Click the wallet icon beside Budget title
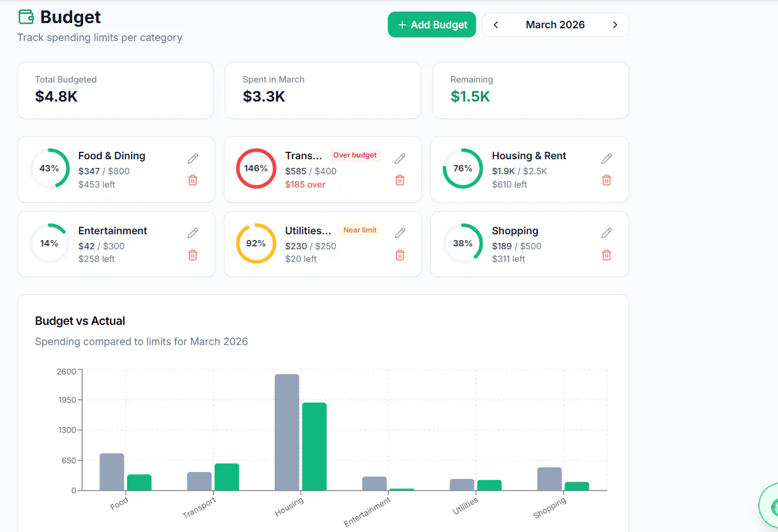 (26, 17)
